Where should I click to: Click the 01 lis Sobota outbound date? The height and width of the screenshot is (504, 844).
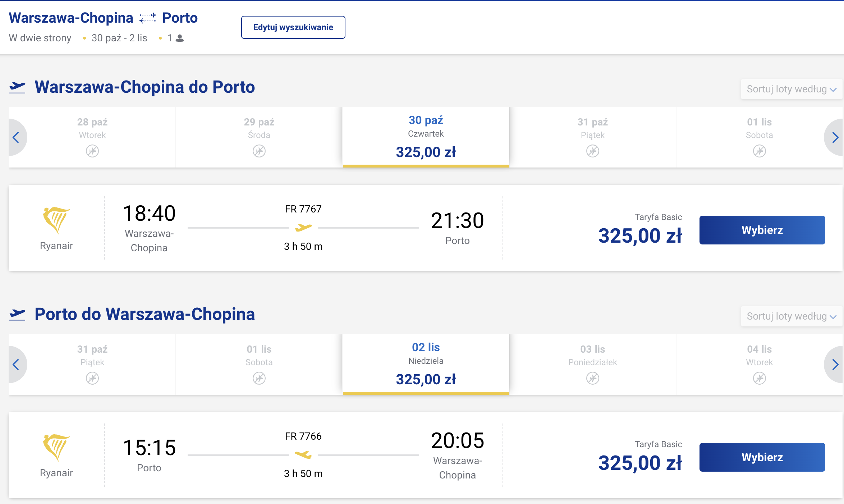(759, 137)
